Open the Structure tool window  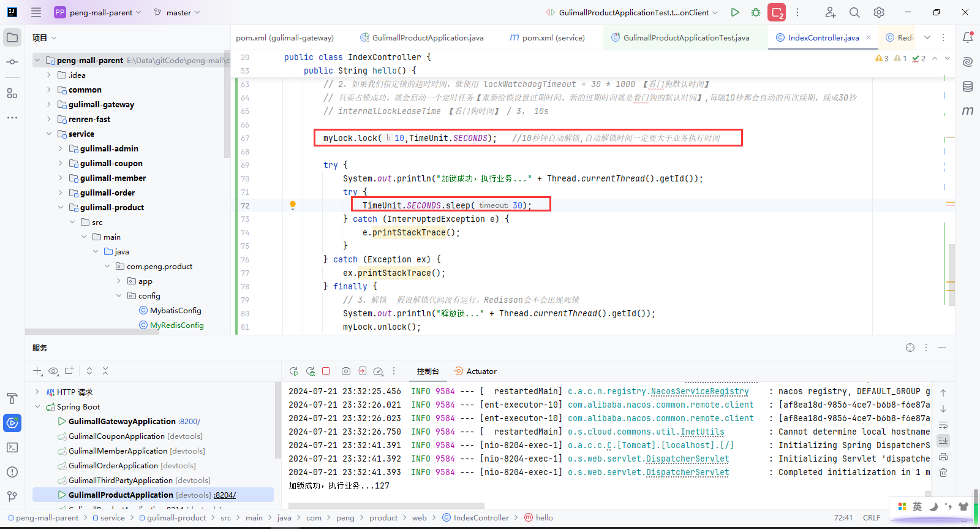(12, 93)
